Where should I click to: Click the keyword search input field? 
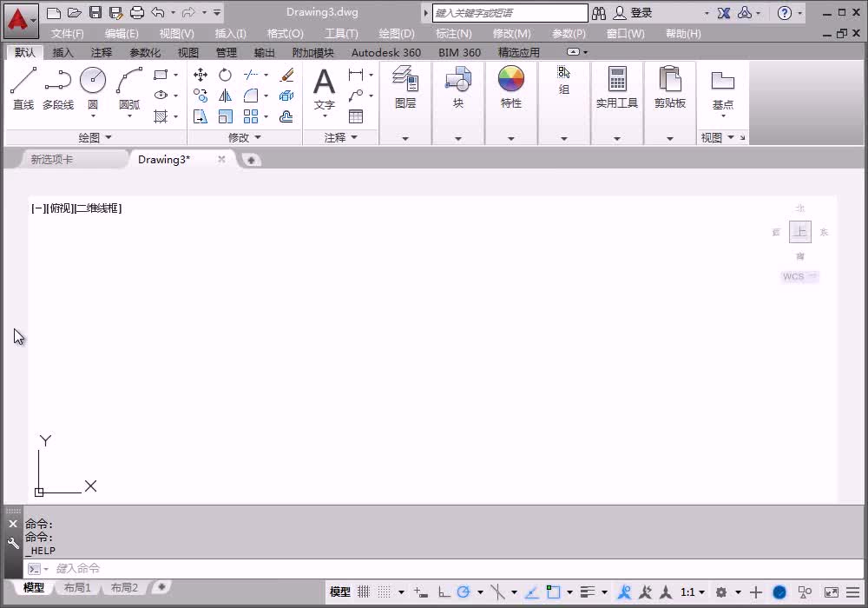(x=510, y=13)
